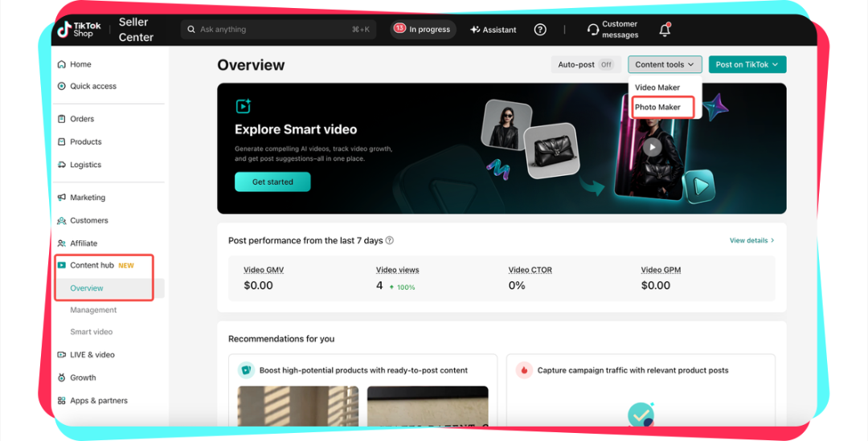Click the Content hub play icon
868x441 pixels.
[x=61, y=265]
